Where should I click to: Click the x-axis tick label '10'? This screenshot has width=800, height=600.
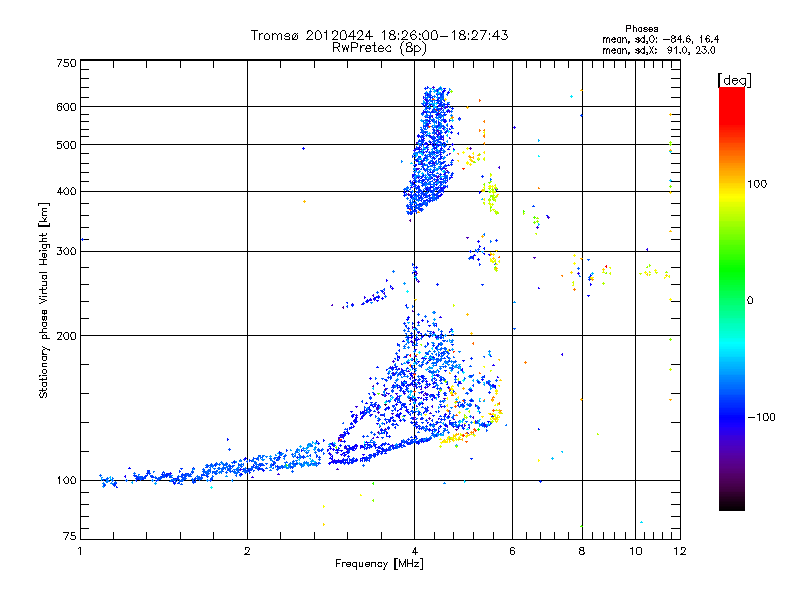click(636, 551)
